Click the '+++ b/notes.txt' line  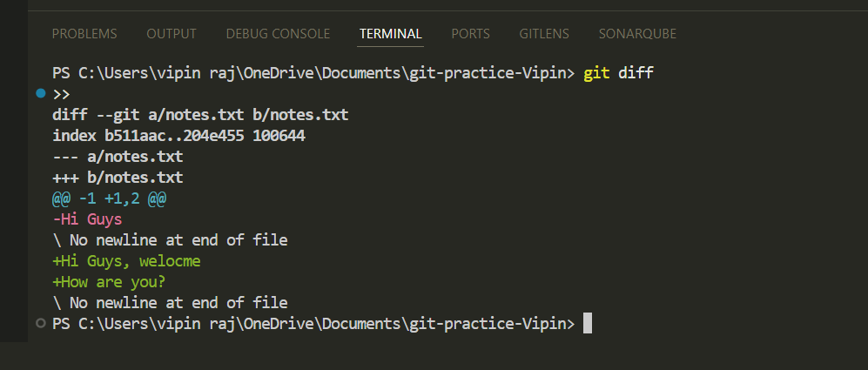[x=118, y=178]
